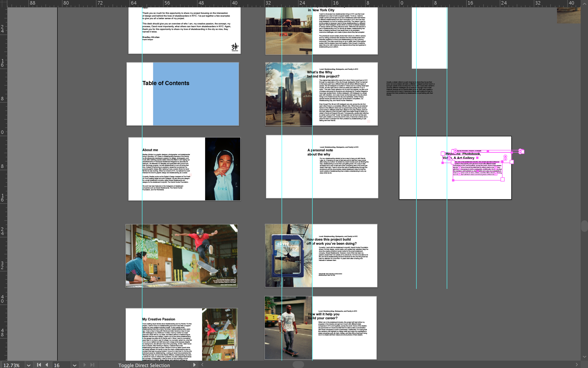Go to the last page

point(92,365)
